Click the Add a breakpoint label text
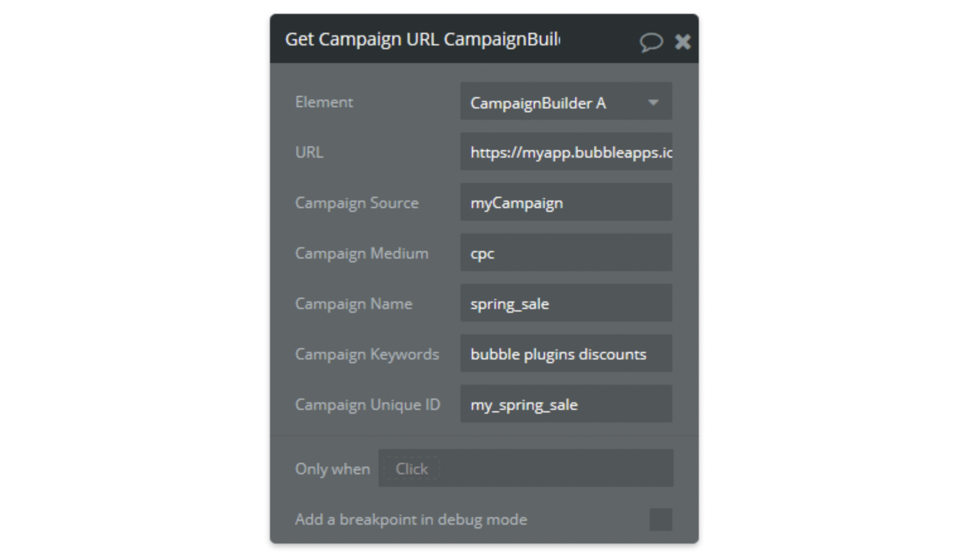The image size is (965, 560). pyautogui.click(x=411, y=520)
